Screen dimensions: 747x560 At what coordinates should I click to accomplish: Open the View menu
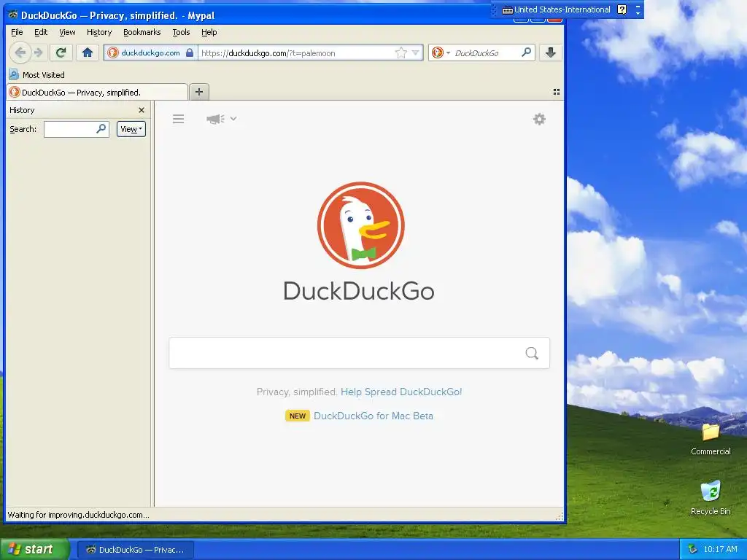(x=67, y=32)
